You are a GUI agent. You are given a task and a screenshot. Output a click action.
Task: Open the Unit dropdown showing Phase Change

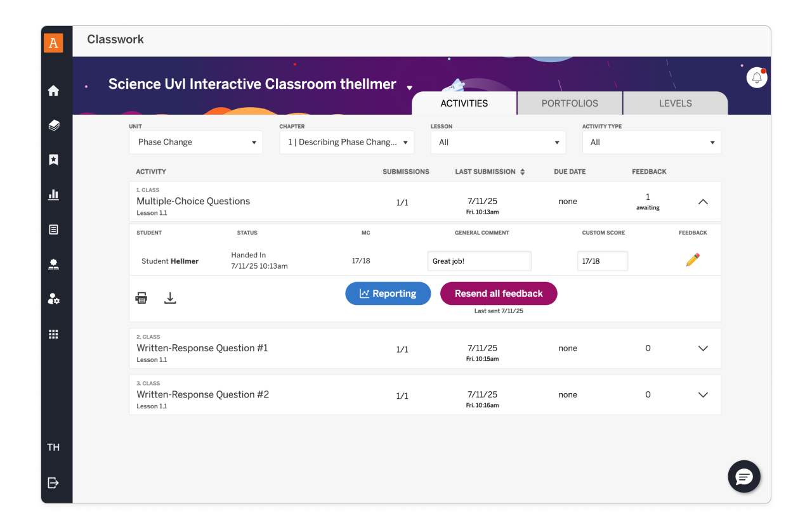tap(196, 143)
